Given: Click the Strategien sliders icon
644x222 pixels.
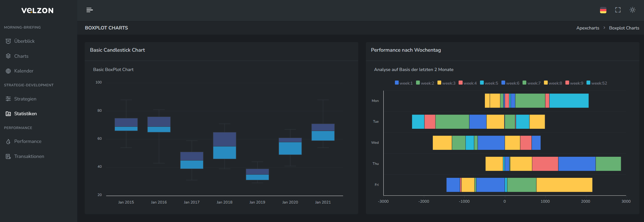Looking at the screenshot, I should coord(8,99).
